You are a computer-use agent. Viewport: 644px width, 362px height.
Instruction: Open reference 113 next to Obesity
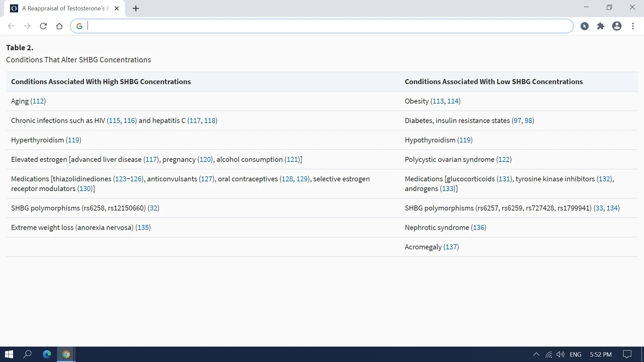click(x=438, y=101)
